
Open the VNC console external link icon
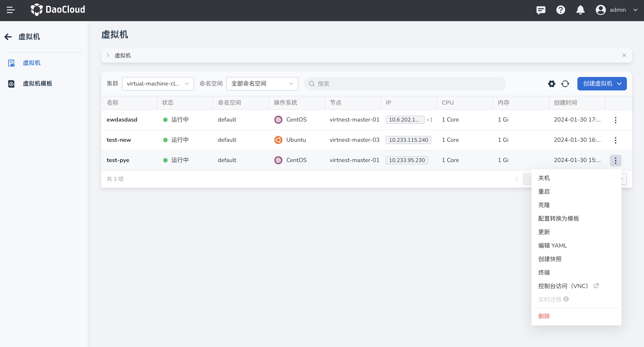click(596, 286)
